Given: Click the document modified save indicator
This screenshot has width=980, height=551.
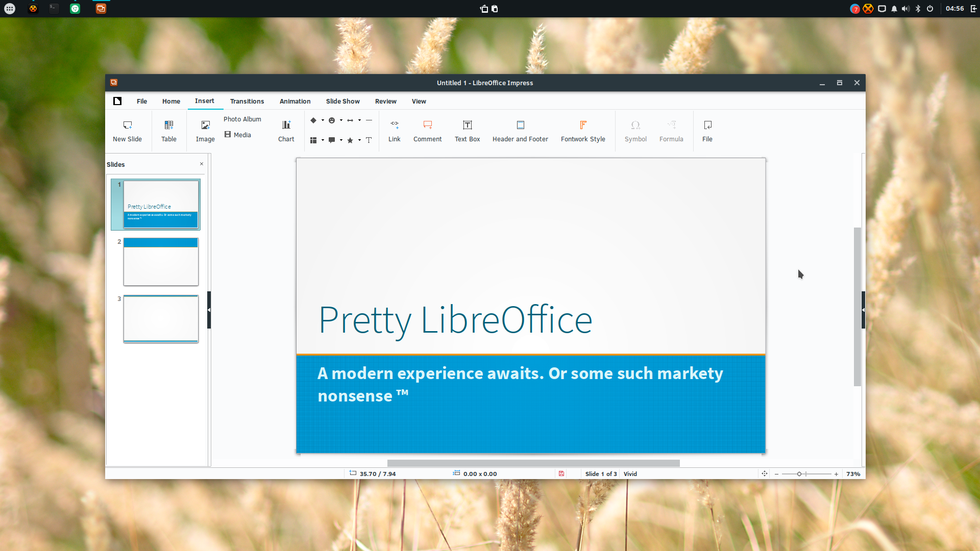Looking at the screenshot, I should [561, 474].
